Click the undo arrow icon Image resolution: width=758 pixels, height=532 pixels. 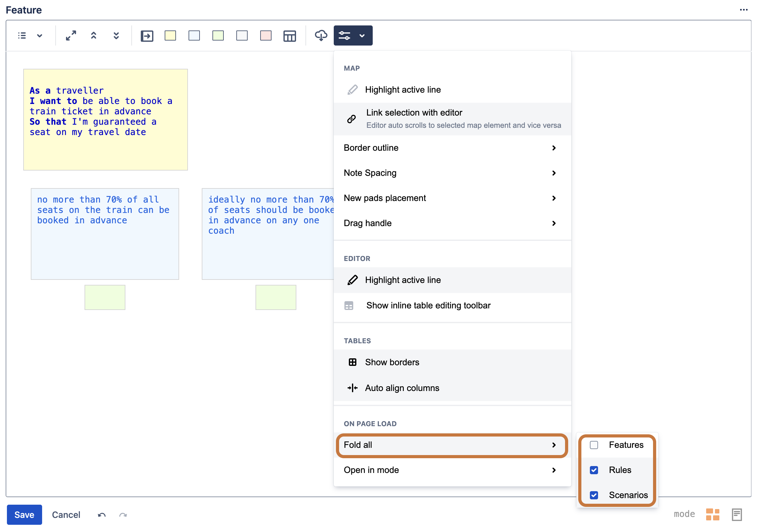(x=102, y=515)
